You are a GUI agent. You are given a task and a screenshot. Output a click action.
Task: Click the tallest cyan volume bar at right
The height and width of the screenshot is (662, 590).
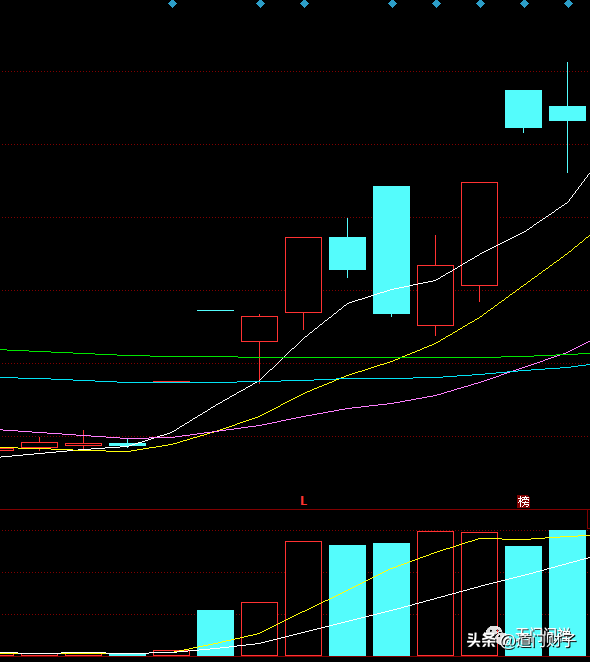tap(567, 593)
